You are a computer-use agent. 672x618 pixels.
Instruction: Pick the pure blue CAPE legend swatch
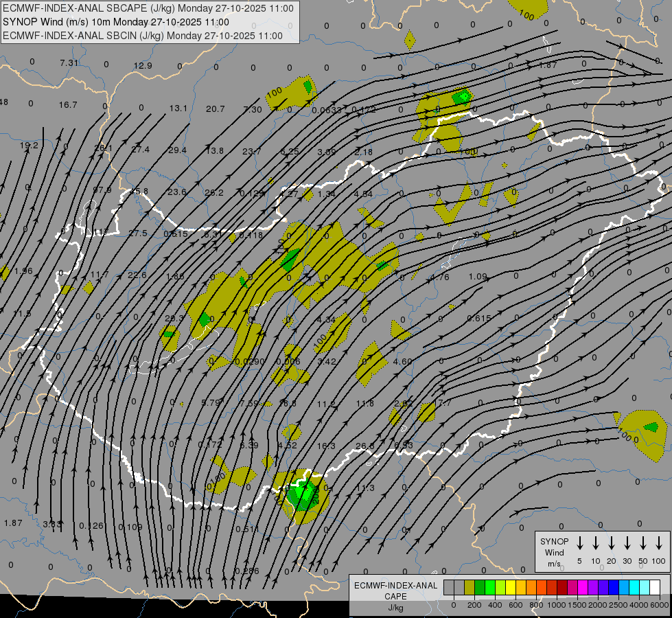613,588
